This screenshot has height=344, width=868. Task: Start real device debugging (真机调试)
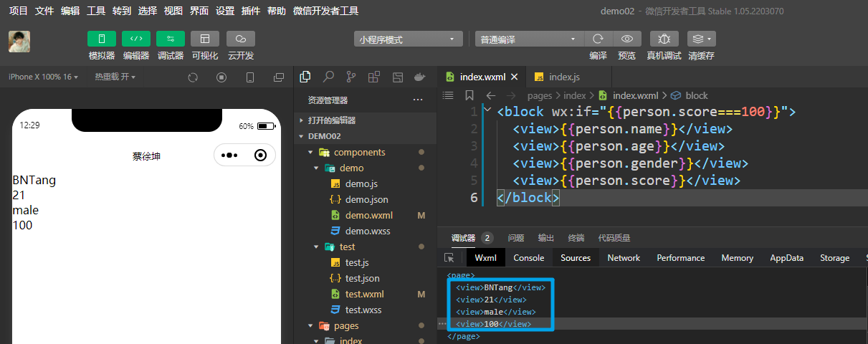664,39
